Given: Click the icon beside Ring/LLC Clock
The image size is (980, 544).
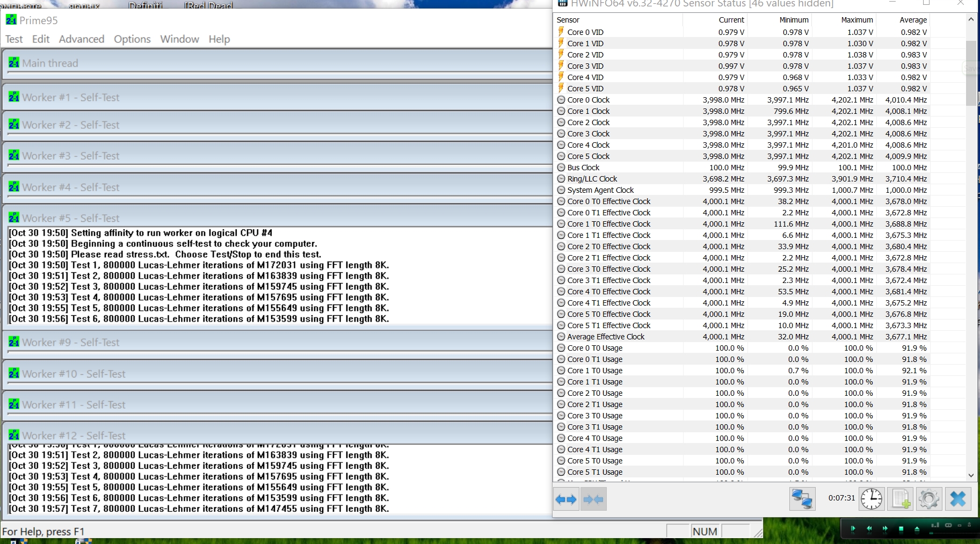Looking at the screenshot, I should (561, 179).
